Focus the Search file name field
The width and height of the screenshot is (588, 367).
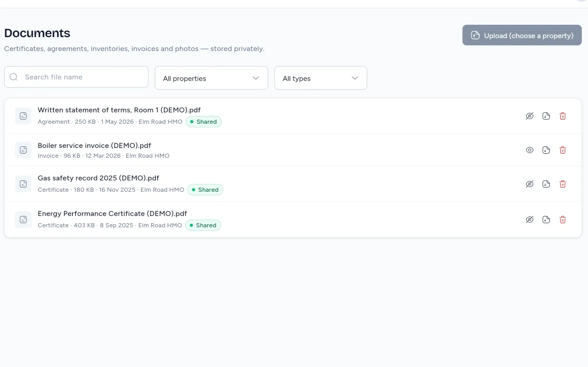tap(76, 77)
